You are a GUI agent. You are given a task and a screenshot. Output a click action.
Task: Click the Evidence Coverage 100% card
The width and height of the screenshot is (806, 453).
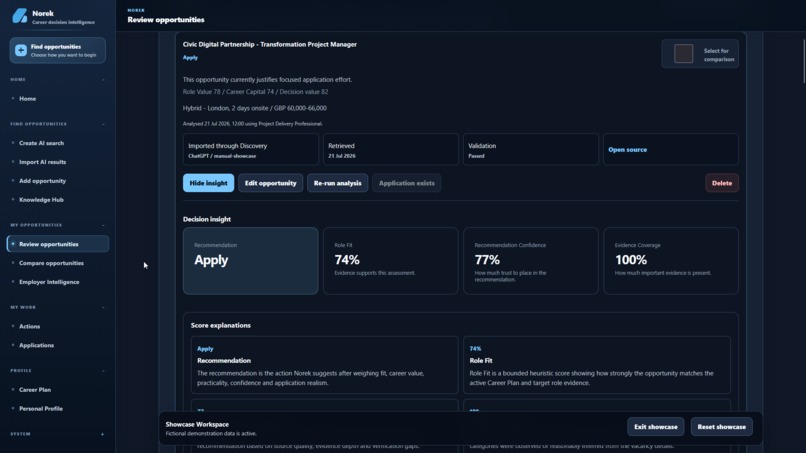coord(671,261)
